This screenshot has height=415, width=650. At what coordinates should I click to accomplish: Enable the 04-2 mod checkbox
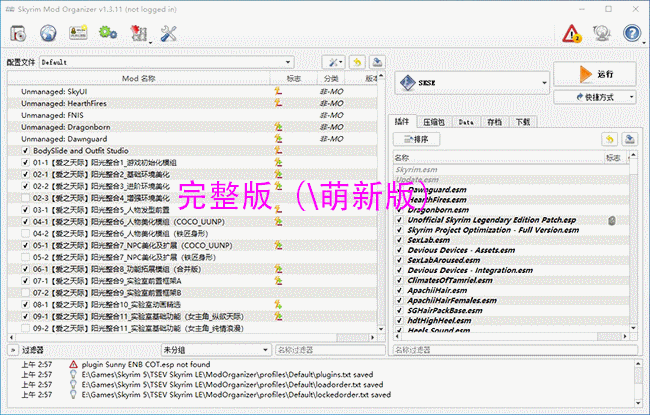coord(25,233)
